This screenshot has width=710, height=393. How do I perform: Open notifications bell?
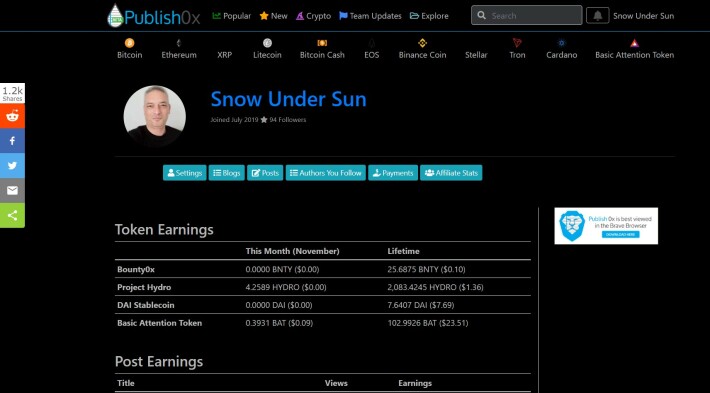597,15
